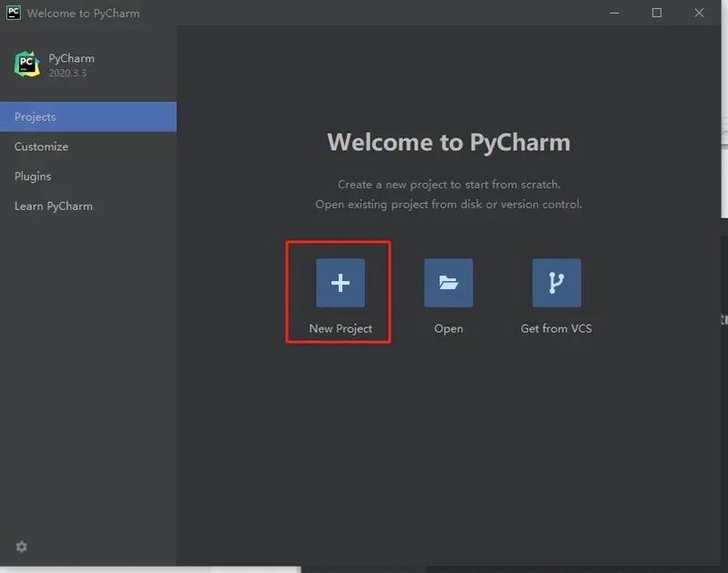The width and height of the screenshot is (728, 573).
Task: Click the window title bar text
Action: coord(84,14)
